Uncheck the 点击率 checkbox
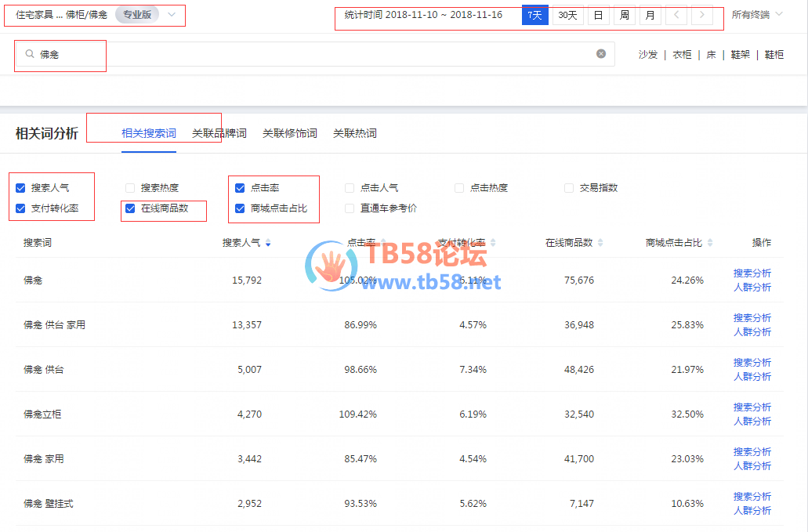 (x=240, y=188)
